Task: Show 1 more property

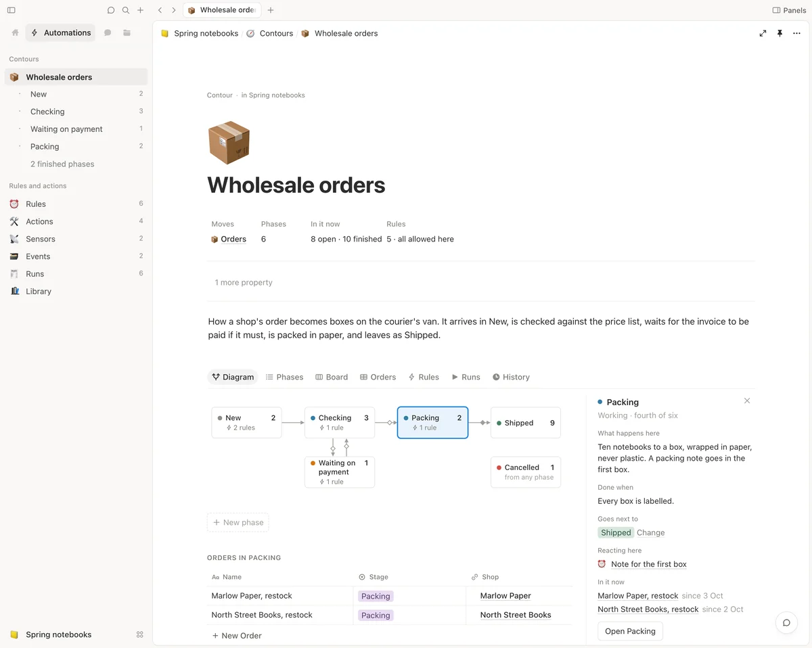Action: 244,283
